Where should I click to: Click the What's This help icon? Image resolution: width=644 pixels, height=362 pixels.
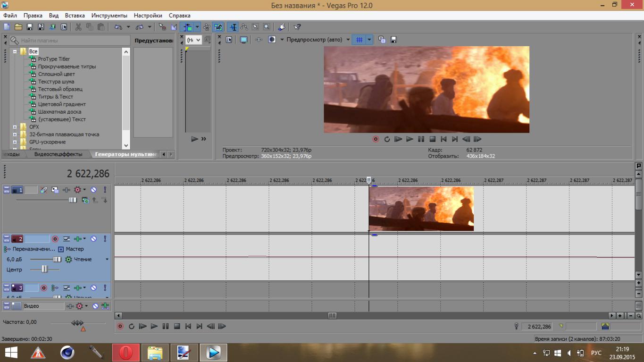tap(297, 27)
